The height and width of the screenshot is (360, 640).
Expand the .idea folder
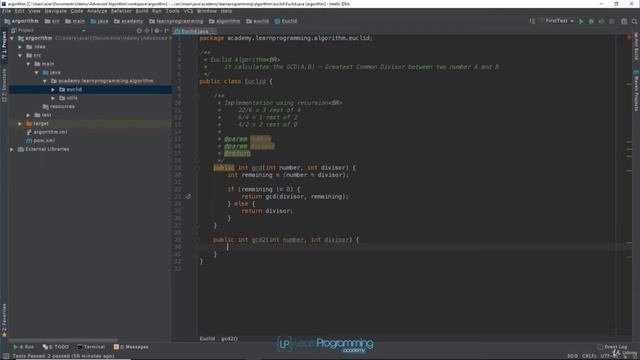[20, 47]
